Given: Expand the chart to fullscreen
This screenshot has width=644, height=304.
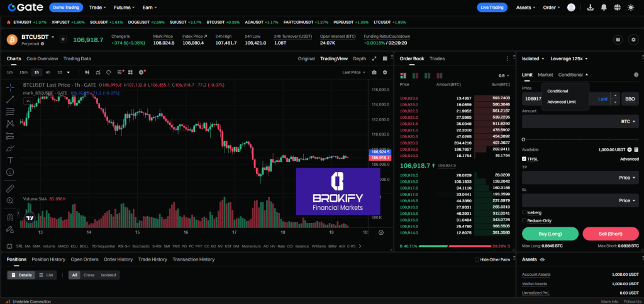Looking at the screenshot, I should click(x=374, y=58).
